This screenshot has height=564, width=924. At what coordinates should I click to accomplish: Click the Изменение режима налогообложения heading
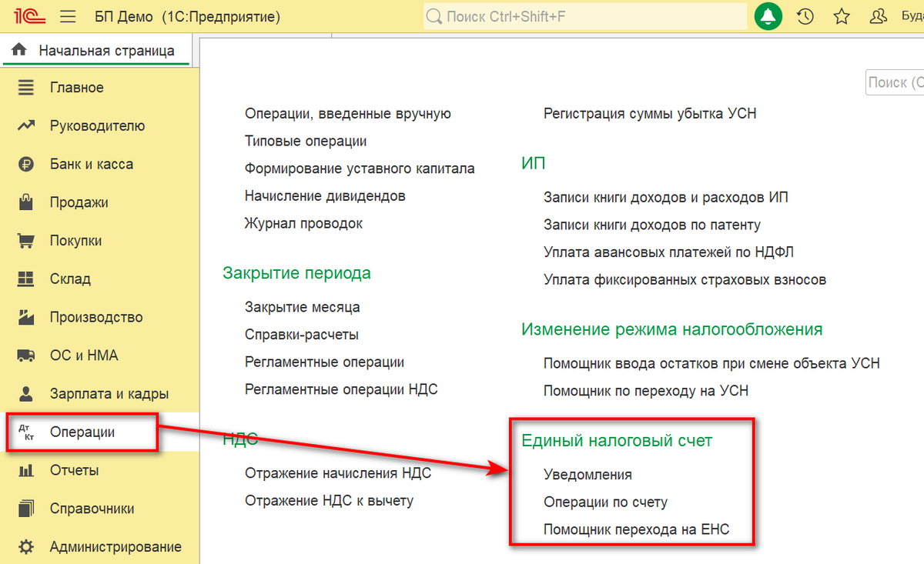671,329
